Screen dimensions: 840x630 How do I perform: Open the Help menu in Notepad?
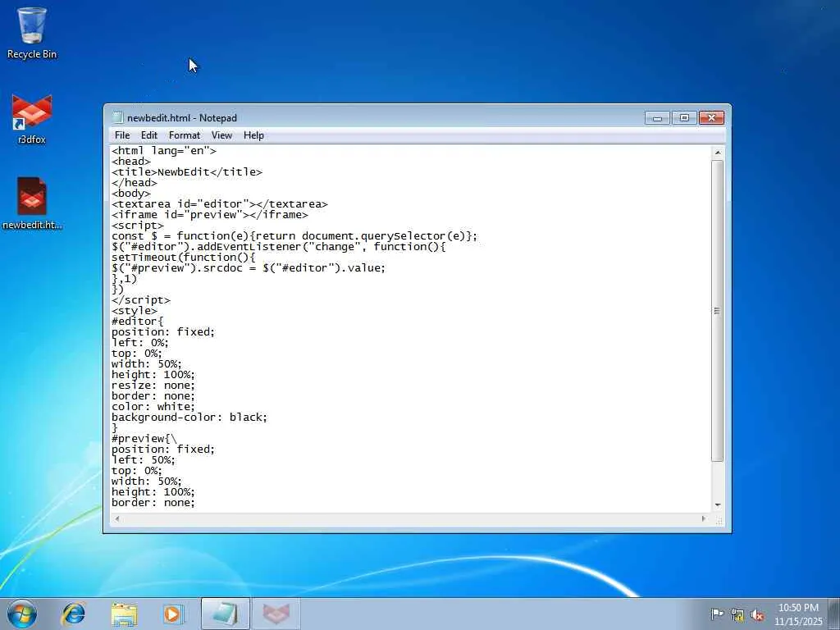pyautogui.click(x=253, y=135)
